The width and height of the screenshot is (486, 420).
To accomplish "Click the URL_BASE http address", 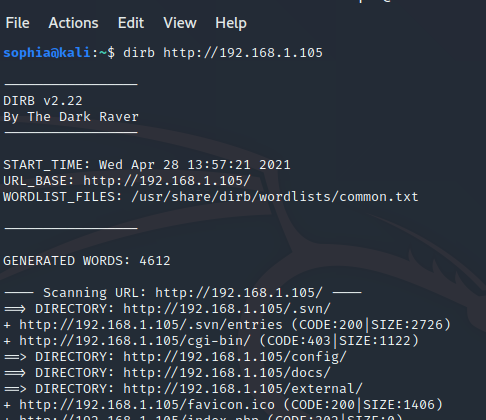I will pos(167,181).
